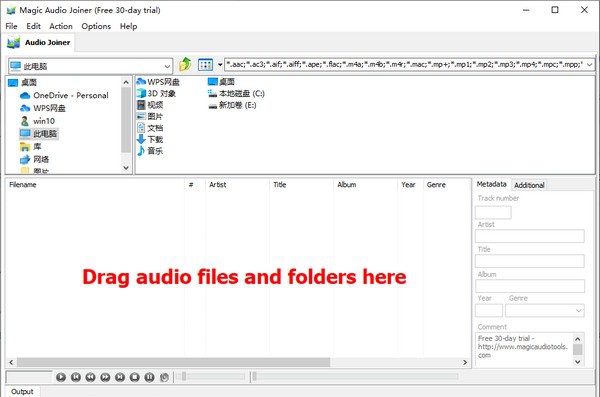
Task: Sort list by Title column header
Action: click(302, 185)
